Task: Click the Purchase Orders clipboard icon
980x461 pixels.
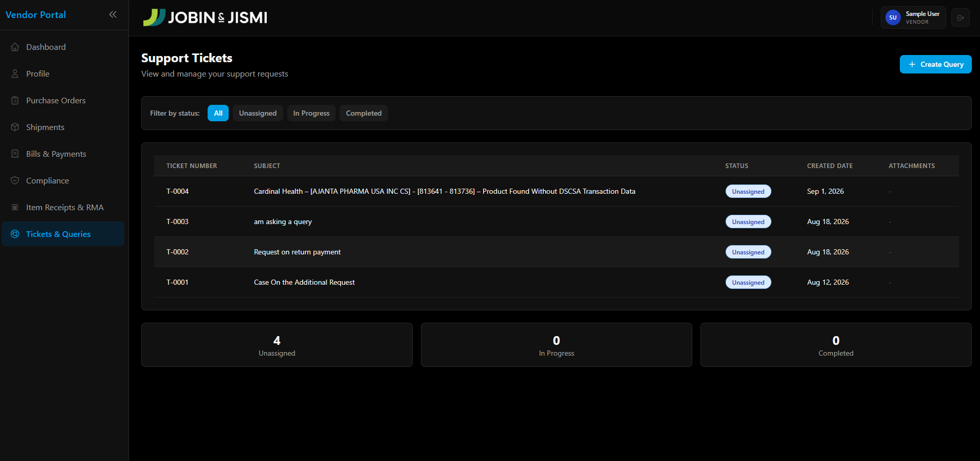Action: pyautogui.click(x=15, y=100)
